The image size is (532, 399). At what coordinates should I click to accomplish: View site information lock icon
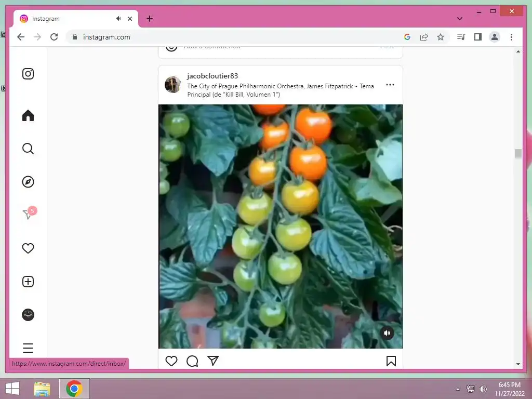pos(75,37)
